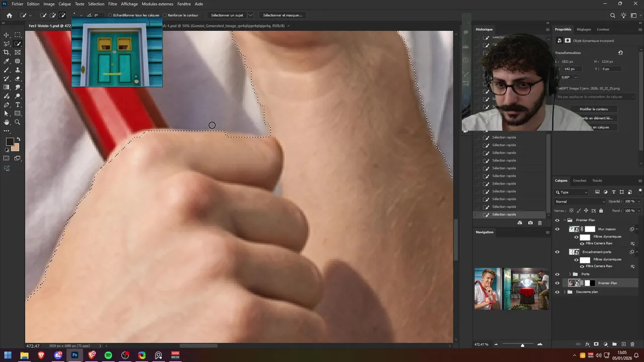Click Subtract from selection brush mode
The width and height of the screenshot is (644, 362).
click(x=62, y=15)
